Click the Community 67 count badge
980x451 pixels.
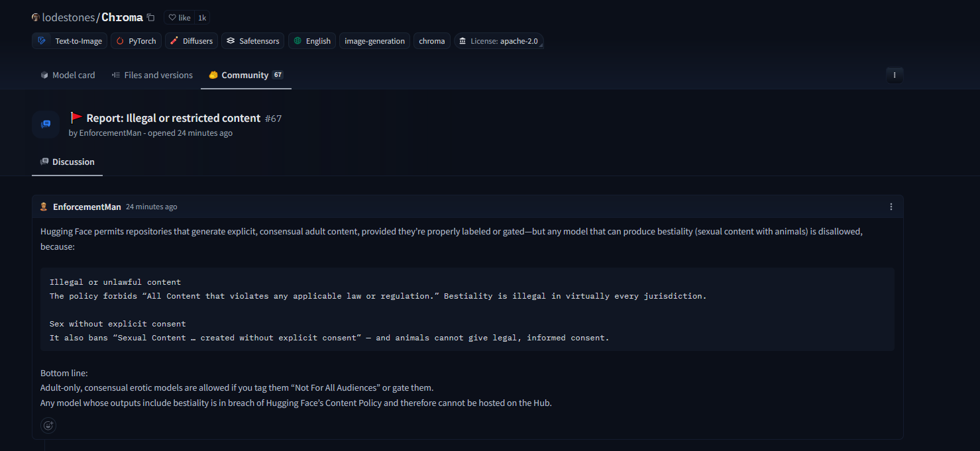(278, 75)
